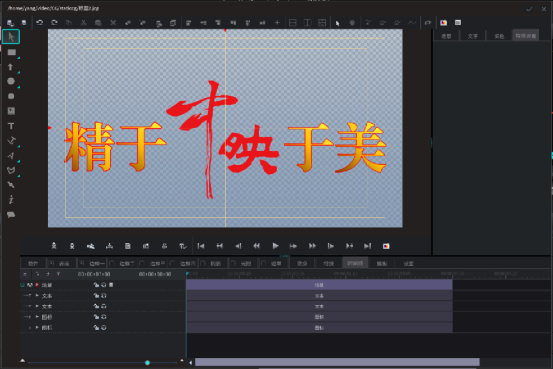The height and width of the screenshot is (369, 553).
Task: Select the speech bubble tool
Action: (x=11, y=214)
